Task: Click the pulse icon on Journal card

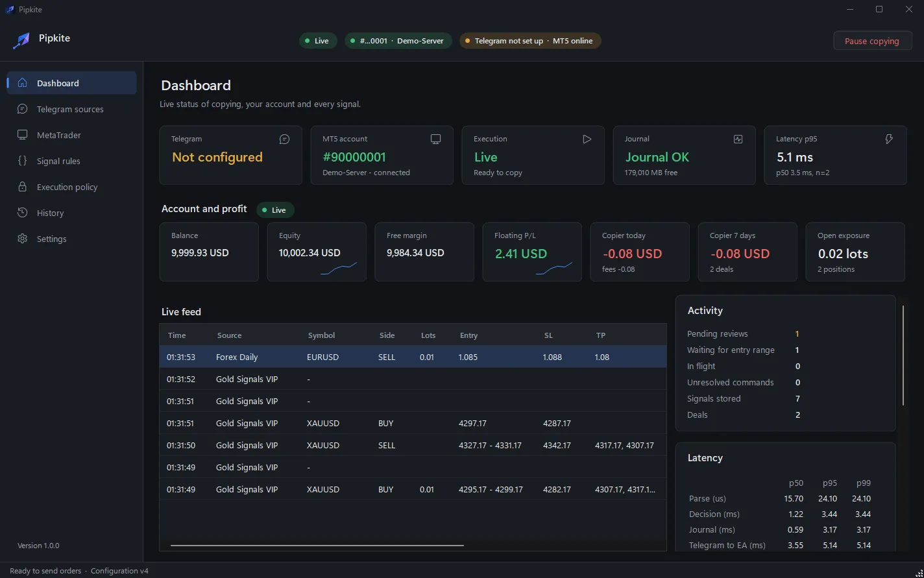Action: (x=738, y=139)
